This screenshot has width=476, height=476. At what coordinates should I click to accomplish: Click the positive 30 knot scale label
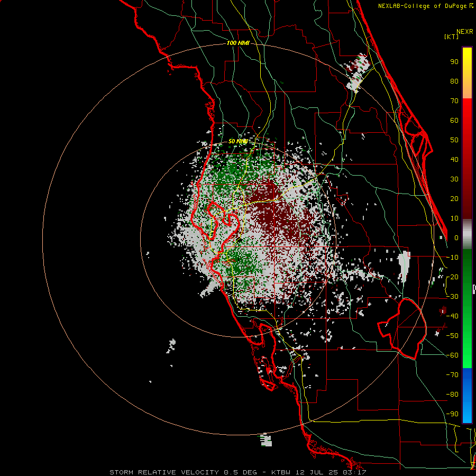[454, 179]
